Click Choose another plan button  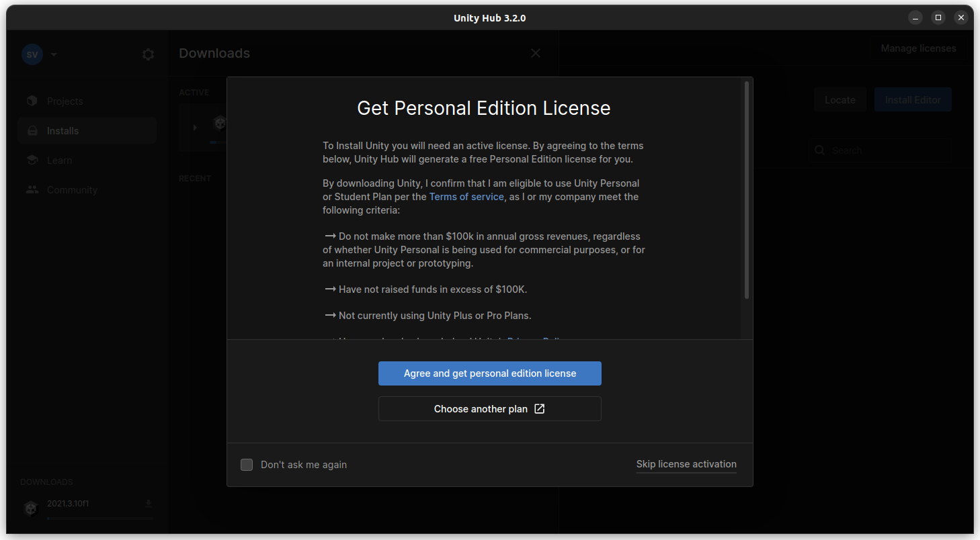click(489, 409)
